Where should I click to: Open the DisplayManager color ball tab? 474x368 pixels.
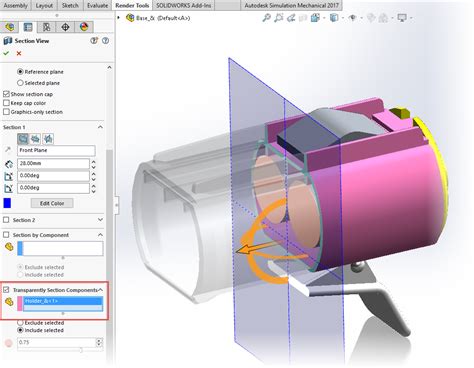coord(84,27)
